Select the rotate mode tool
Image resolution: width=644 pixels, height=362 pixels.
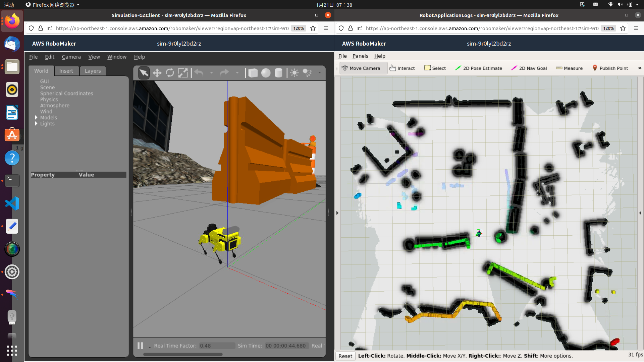point(170,73)
